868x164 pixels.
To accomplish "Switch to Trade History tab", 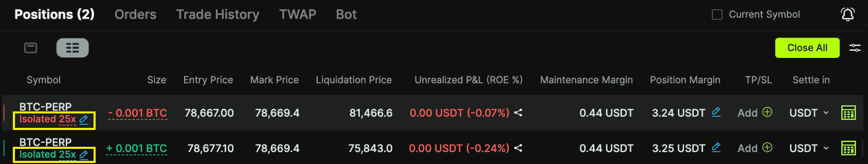I will pos(218,14).
